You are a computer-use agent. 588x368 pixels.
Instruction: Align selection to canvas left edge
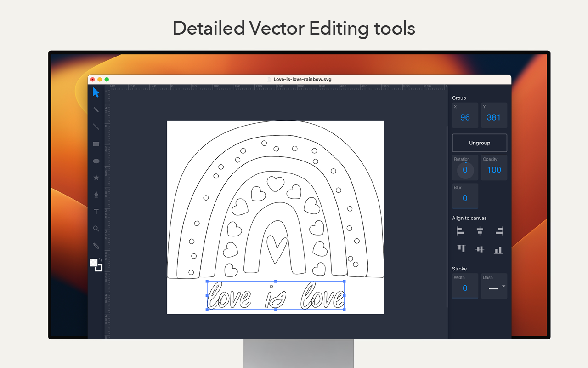coord(460,231)
